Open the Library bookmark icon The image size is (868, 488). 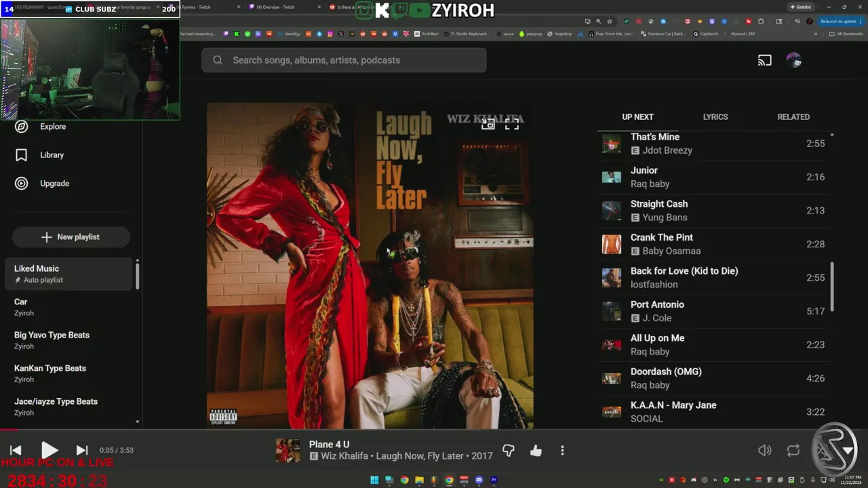[22, 155]
